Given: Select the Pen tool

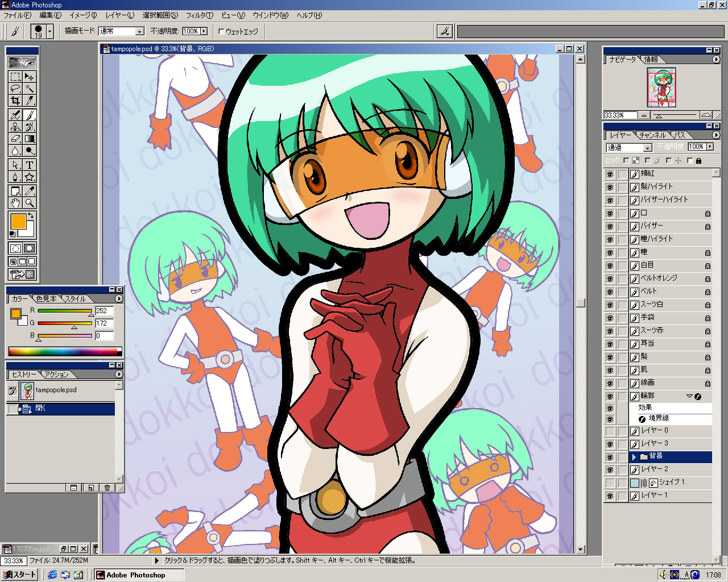Looking at the screenshot, I should coord(15,177).
